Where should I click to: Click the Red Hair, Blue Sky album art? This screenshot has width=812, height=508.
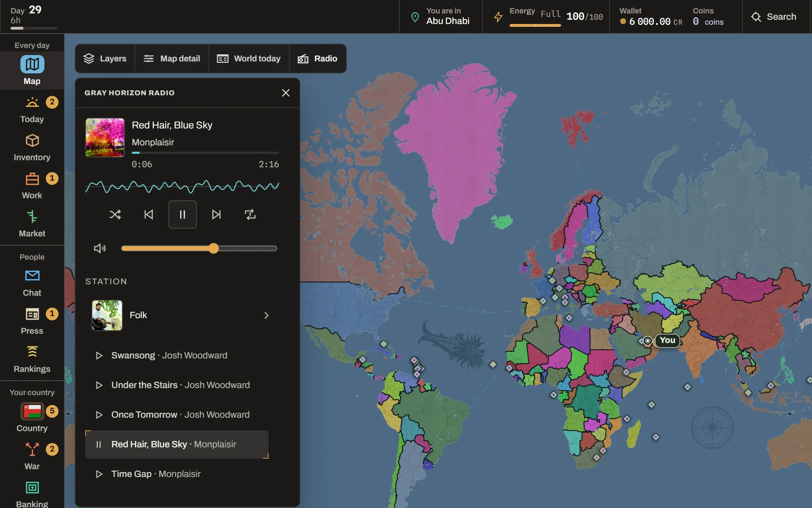coord(105,138)
